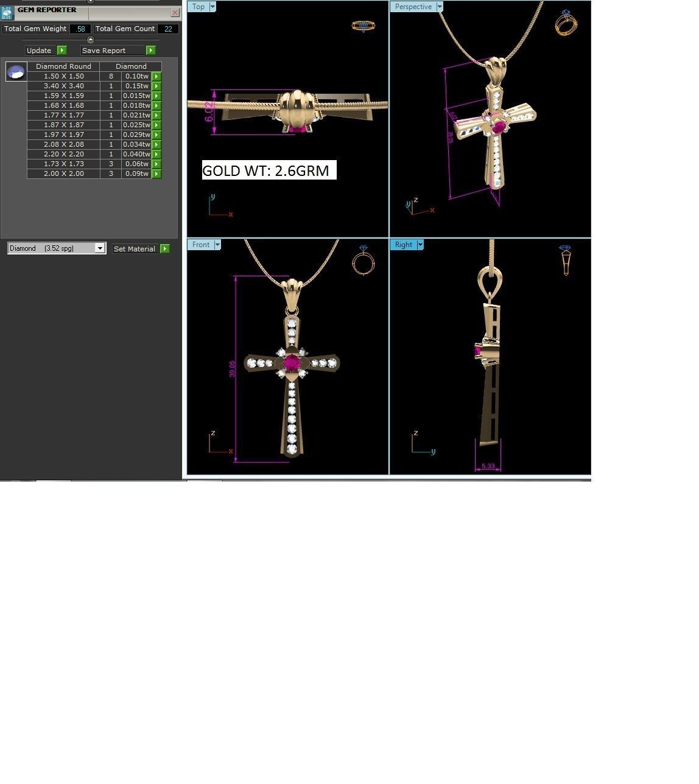Click the green arrow next to Set Material
699x784 pixels.
164,248
